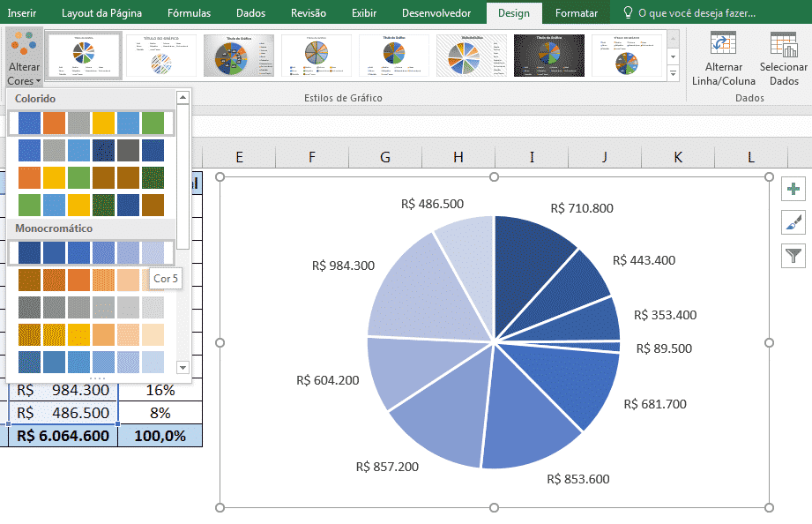812x524 pixels.
Task: Click the Selecionar Dados icon
Action: tap(783, 45)
